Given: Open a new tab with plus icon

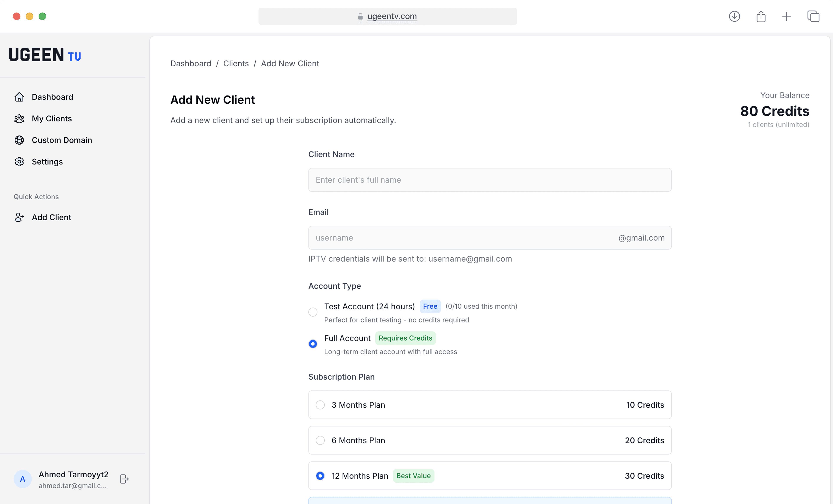Looking at the screenshot, I should [786, 16].
